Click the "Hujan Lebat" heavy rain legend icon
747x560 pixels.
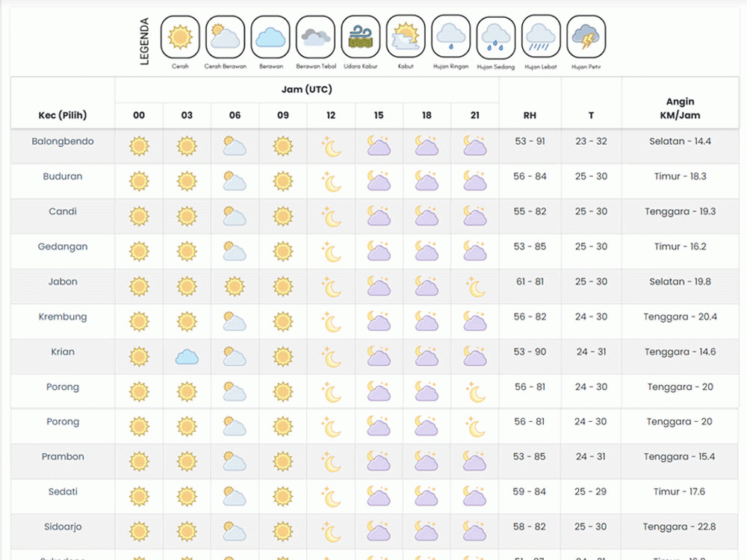pyautogui.click(x=541, y=36)
